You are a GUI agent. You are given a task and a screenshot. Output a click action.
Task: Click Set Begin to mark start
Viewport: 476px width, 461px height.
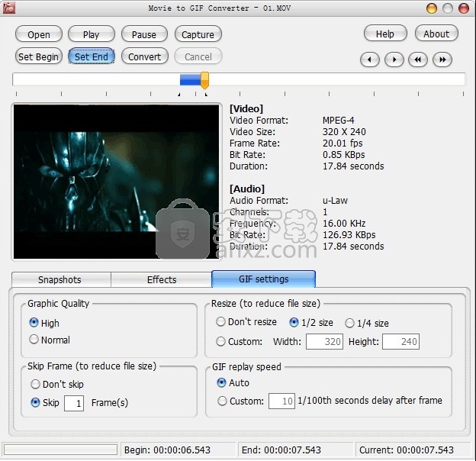pos(39,56)
